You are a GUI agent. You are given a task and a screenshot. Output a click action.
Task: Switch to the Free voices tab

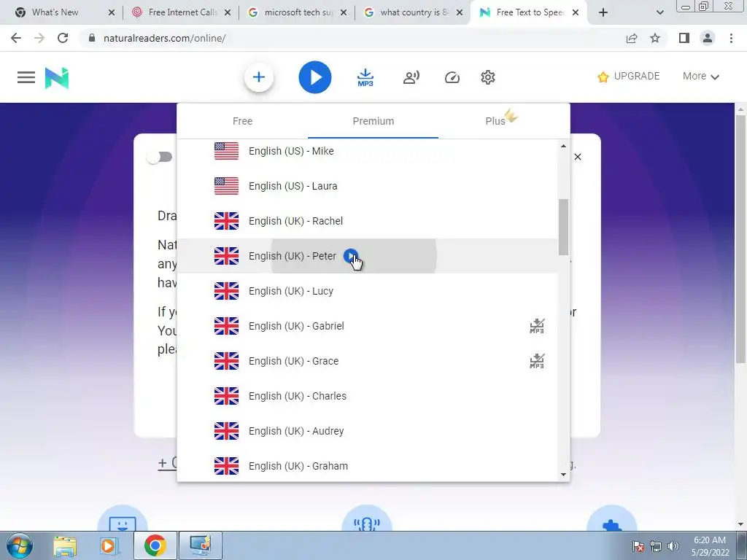(x=242, y=121)
